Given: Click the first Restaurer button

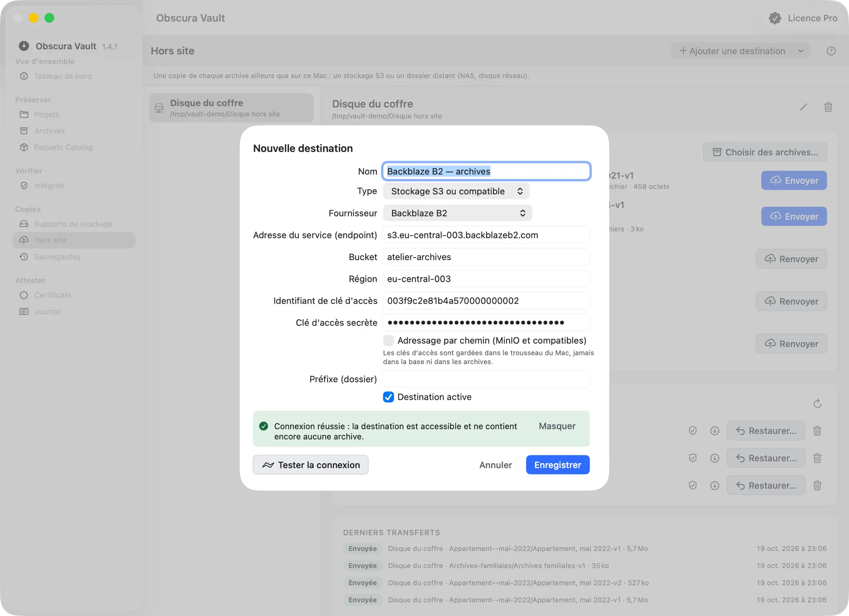Looking at the screenshot, I should click(766, 431).
